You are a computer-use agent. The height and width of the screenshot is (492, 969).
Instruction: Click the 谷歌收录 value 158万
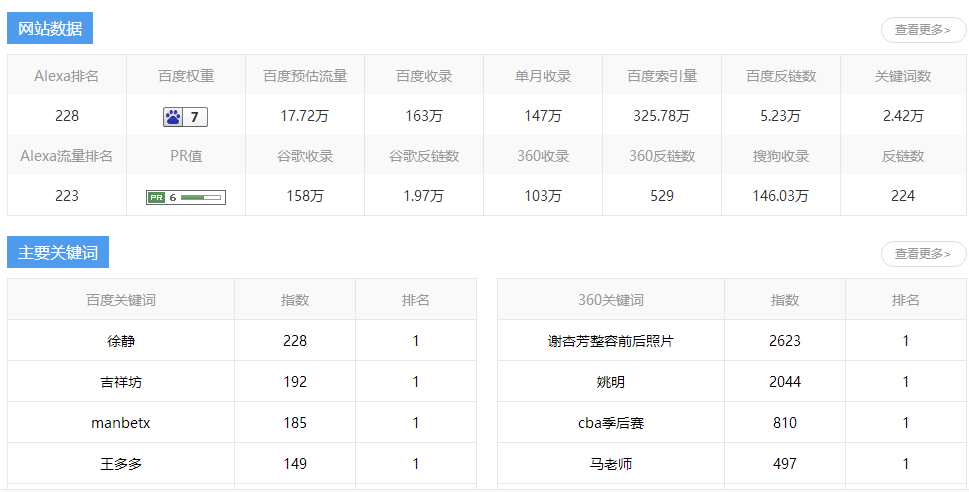coord(305,196)
